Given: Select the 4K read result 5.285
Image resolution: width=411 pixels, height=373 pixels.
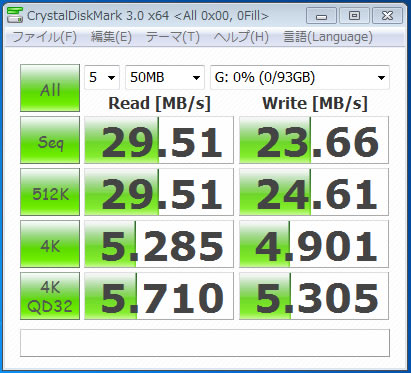Looking at the screenshot, I should pos(159,244).
